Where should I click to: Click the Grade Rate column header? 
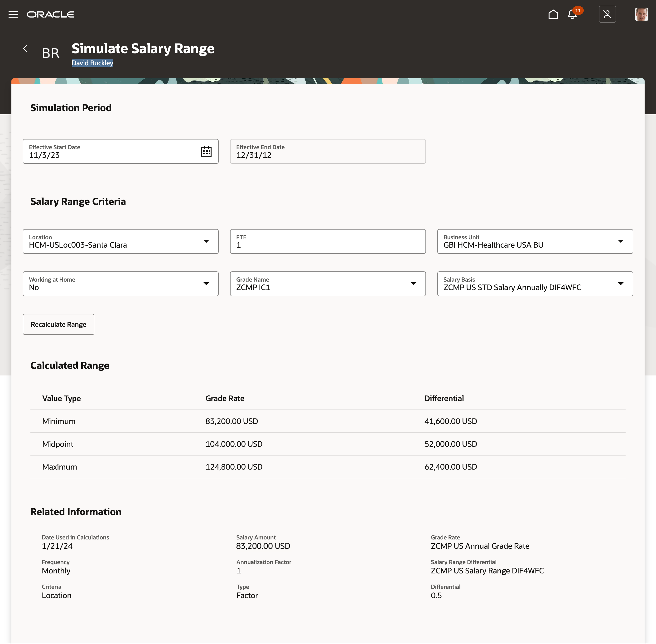[225, 399]
